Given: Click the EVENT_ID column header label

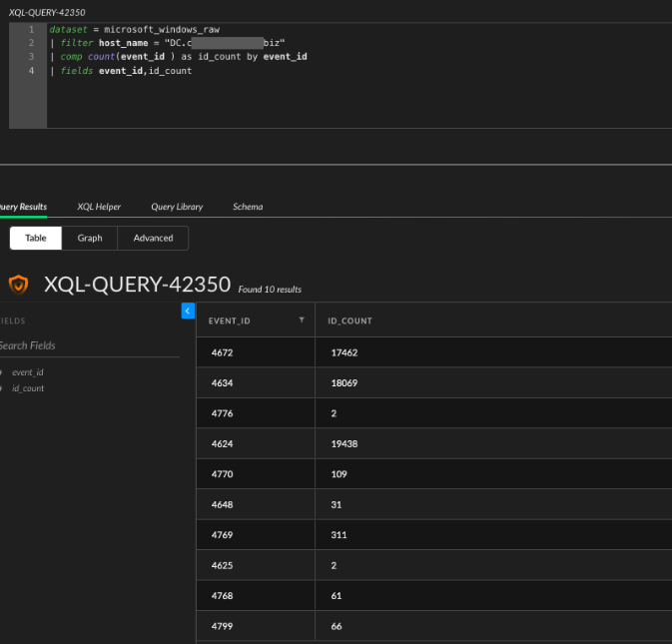Looking at the screenshot, I should [x=229, y=321].
